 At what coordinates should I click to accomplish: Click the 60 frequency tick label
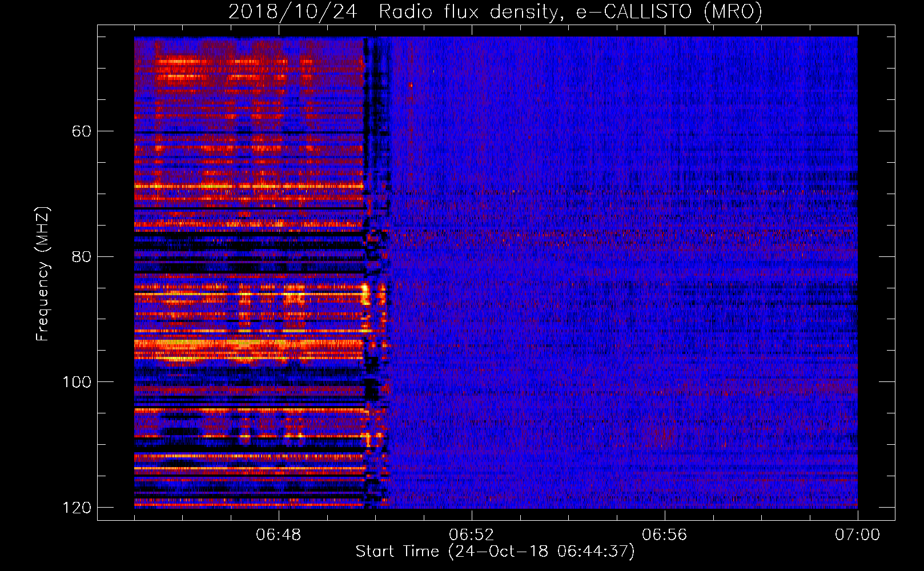click(82, 131)
